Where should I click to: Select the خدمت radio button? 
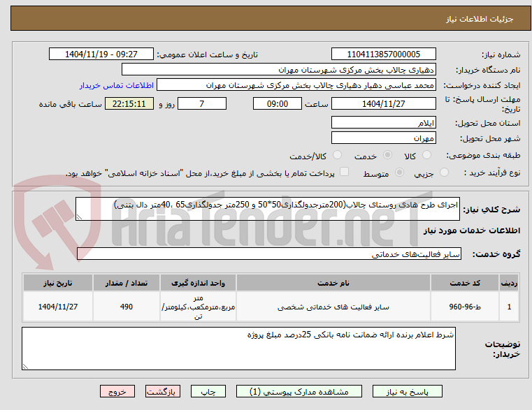click(387, 155)
